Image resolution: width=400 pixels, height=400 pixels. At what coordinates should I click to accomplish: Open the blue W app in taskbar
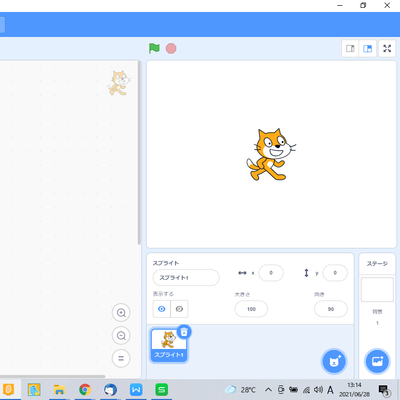click(136, 389)
